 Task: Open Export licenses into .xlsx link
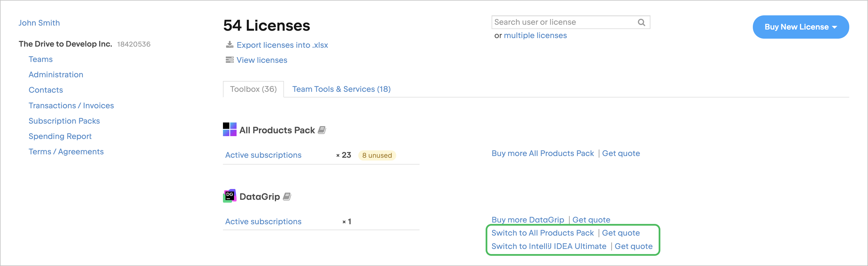click(282, 45)
